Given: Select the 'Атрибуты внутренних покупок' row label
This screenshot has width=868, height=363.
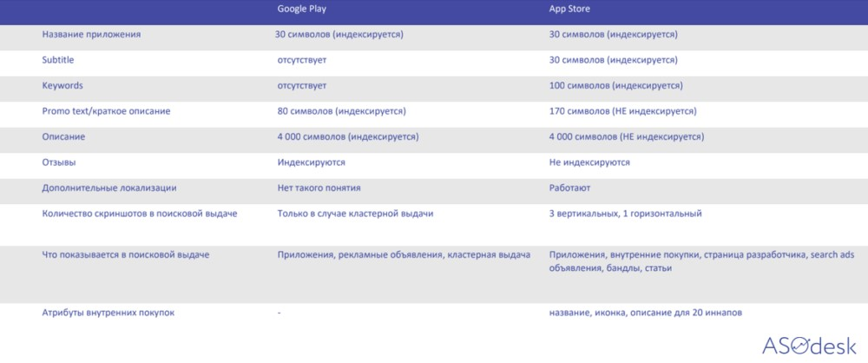Looking at the screenshot, I should tap(108, 313).
